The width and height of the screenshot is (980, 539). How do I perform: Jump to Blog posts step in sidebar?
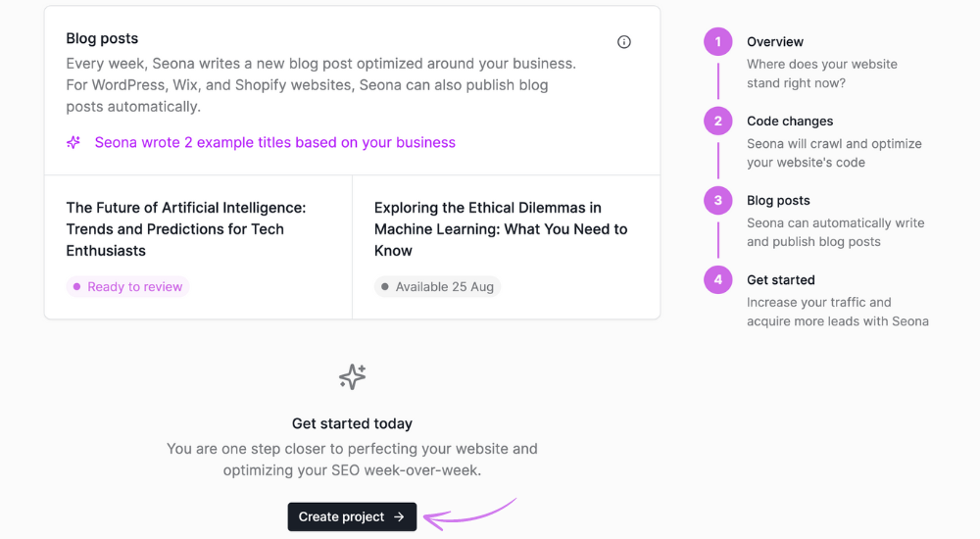click(778, 201)
